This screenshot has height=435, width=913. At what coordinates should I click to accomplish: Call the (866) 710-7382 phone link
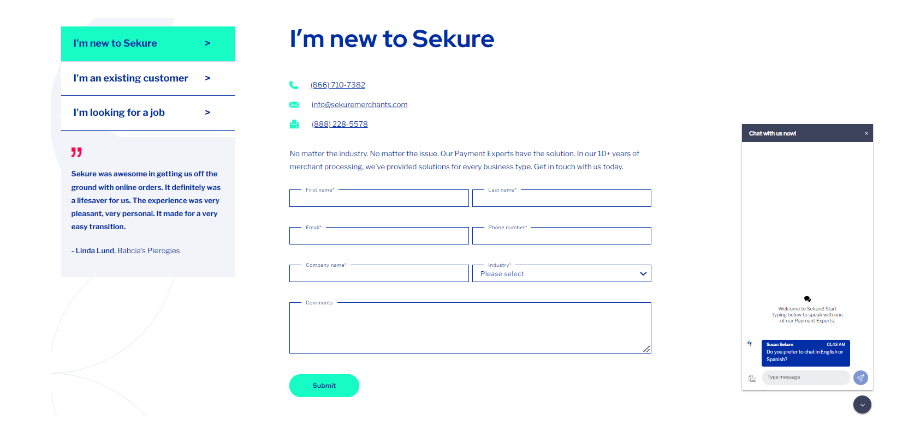coord(338,85)
